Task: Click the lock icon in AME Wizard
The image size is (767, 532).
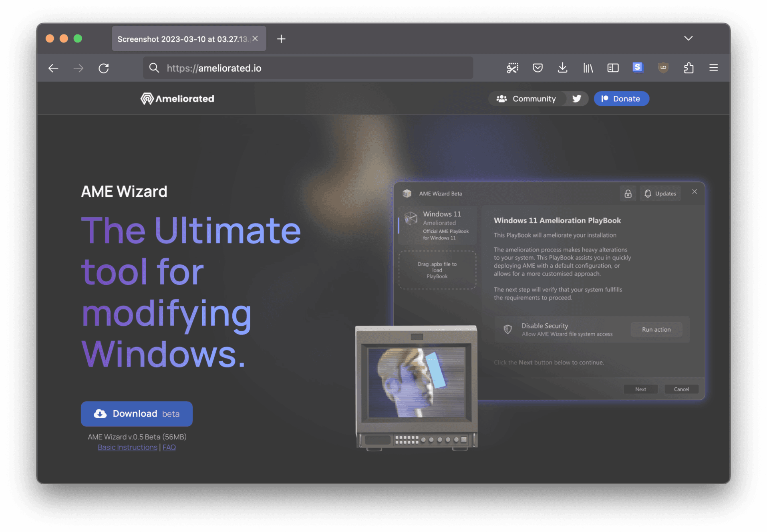Action: (628, 193)
